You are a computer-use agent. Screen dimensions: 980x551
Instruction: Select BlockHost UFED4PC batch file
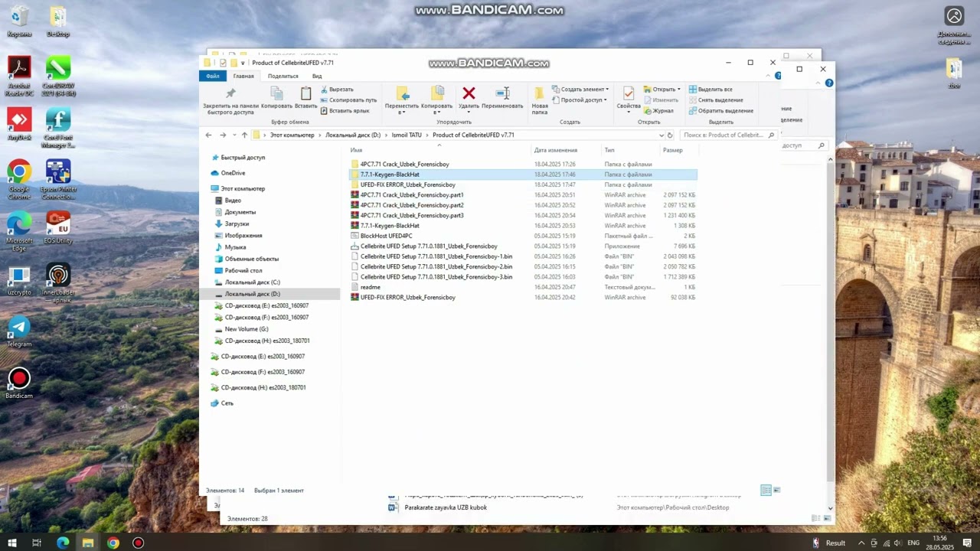pyautogui.click(x=386, y=236)
